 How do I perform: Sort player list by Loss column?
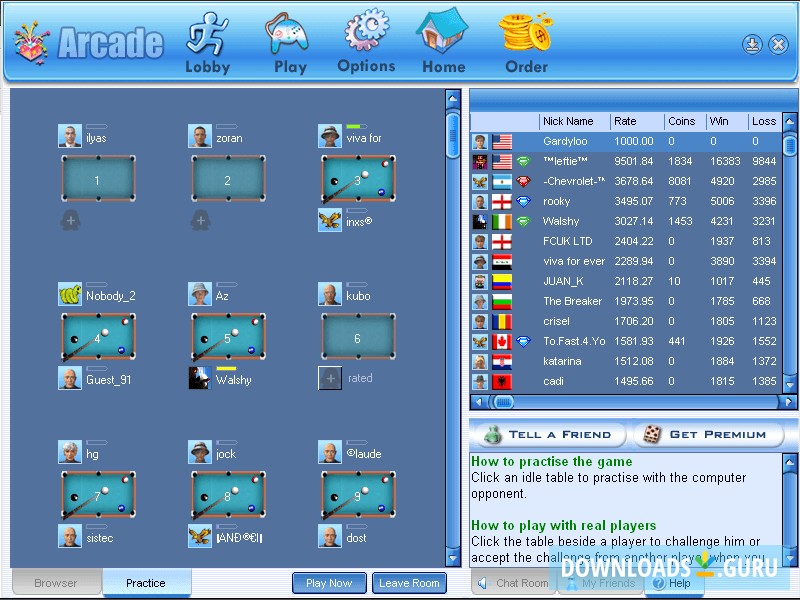(765, 121)
